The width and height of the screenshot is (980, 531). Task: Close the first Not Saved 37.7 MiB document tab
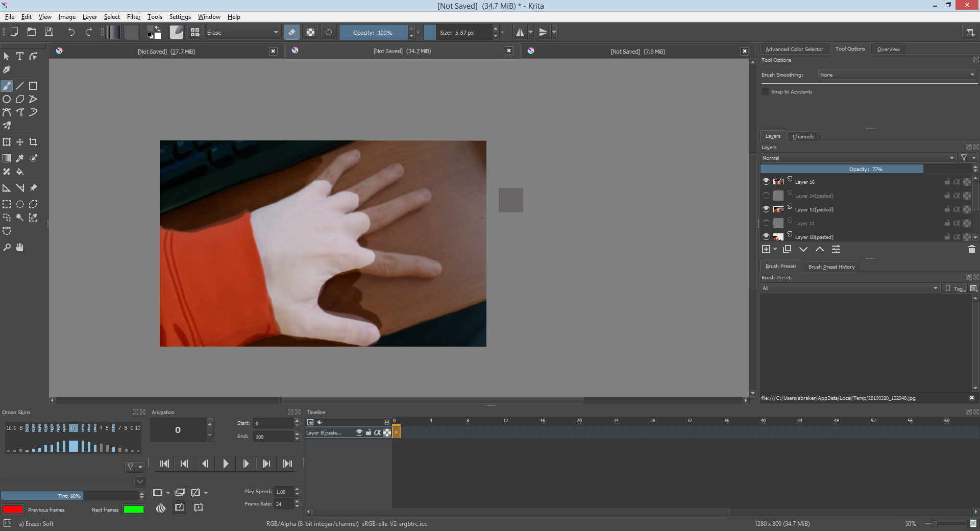[273, 51]
